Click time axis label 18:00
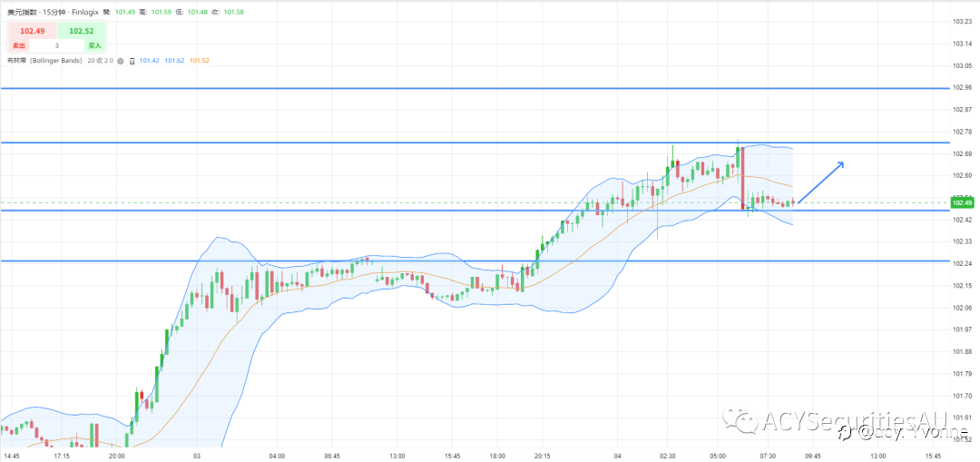 click(497, 456)
